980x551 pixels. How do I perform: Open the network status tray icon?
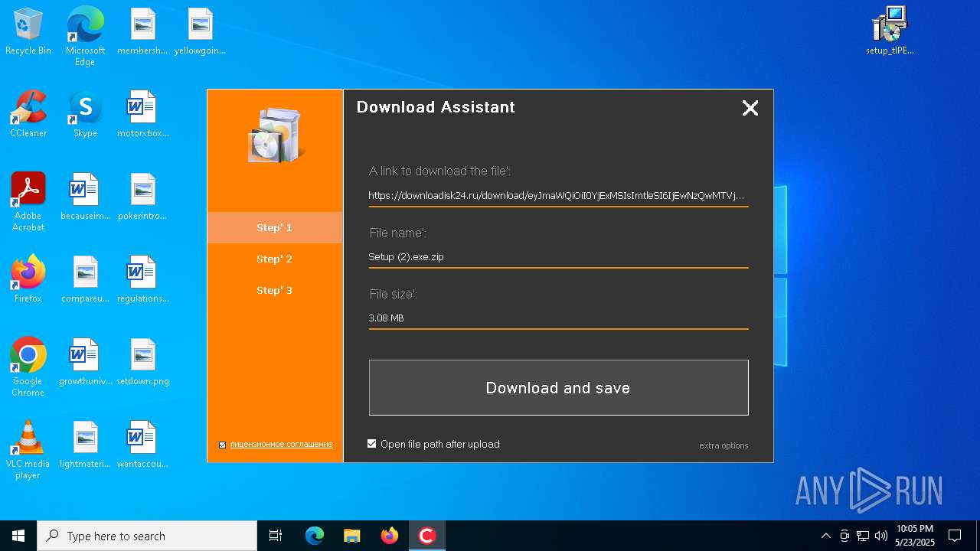(863, 536)
